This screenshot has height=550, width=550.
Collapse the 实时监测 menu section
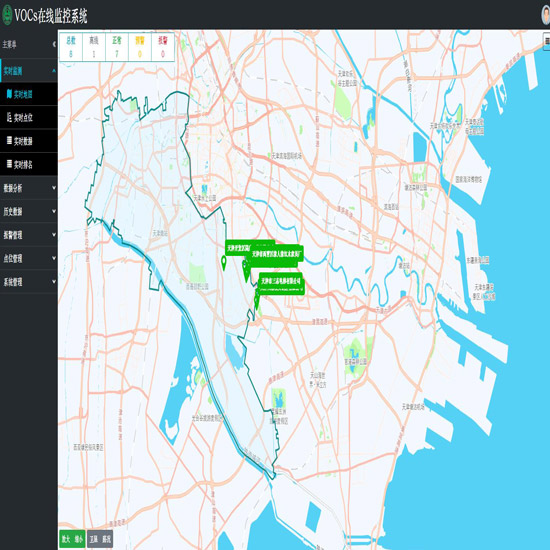tap(54, 71)
